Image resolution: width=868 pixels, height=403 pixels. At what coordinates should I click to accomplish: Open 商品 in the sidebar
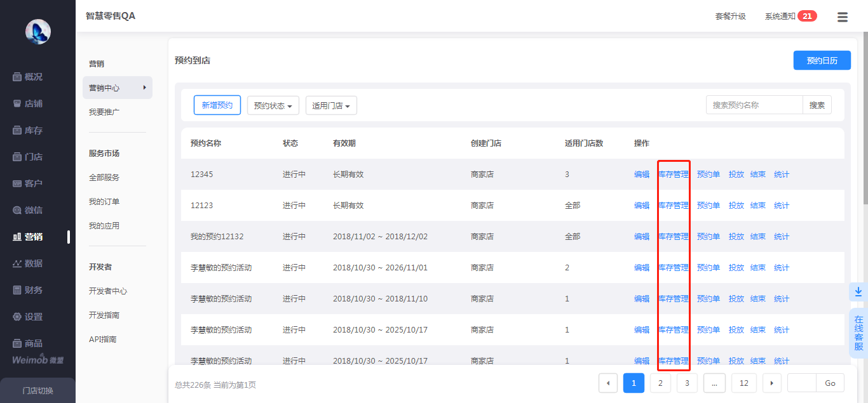point(28,343)
